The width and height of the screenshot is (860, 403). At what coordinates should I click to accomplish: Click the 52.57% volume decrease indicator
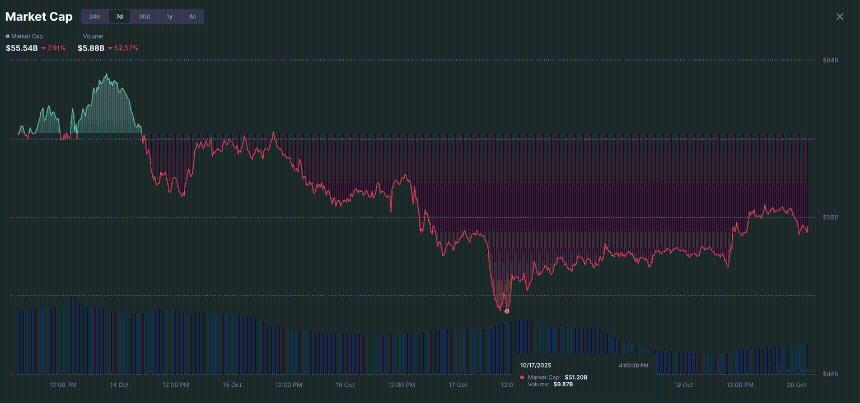pyautogui.click(x=124, y=48)
